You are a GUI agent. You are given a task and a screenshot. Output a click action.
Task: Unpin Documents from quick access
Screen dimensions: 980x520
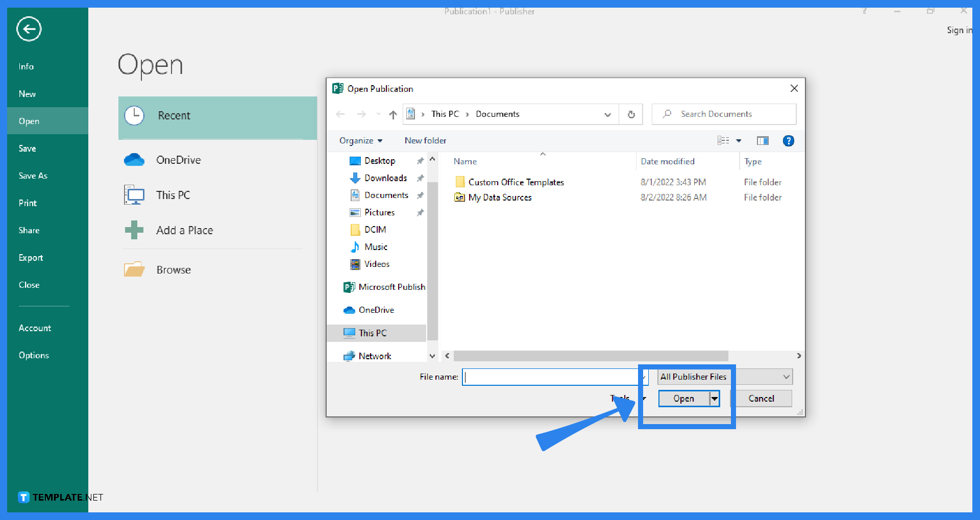(420, 195)
